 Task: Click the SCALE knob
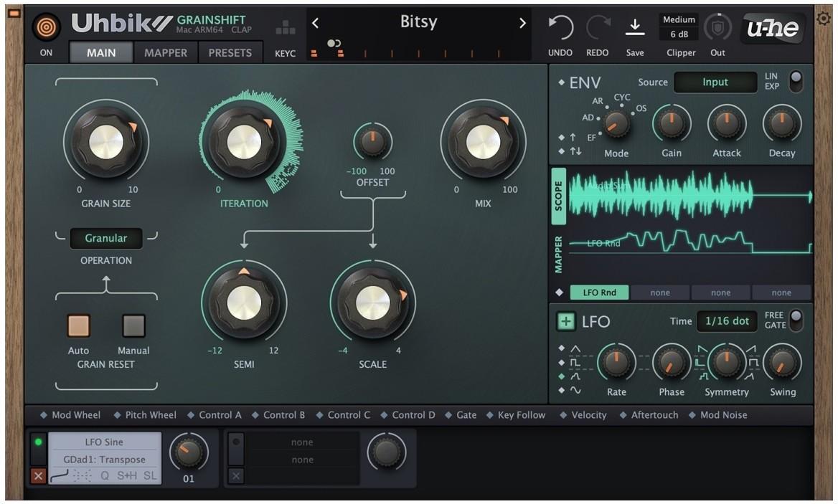[373, 303]
